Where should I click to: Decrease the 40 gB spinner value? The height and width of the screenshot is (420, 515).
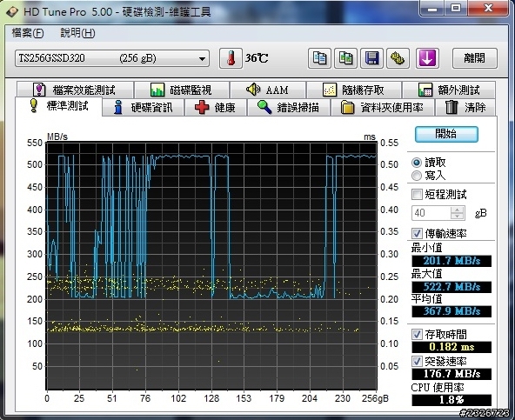pos(457,216)
